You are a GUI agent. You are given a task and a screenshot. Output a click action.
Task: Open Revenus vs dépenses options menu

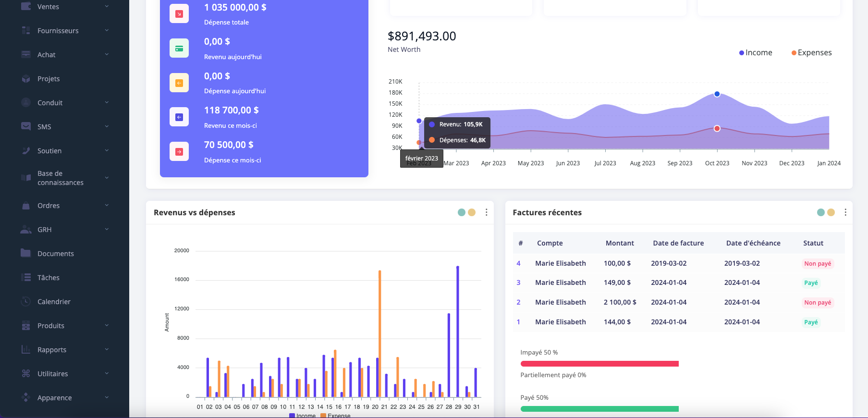[x=486, y=212]
